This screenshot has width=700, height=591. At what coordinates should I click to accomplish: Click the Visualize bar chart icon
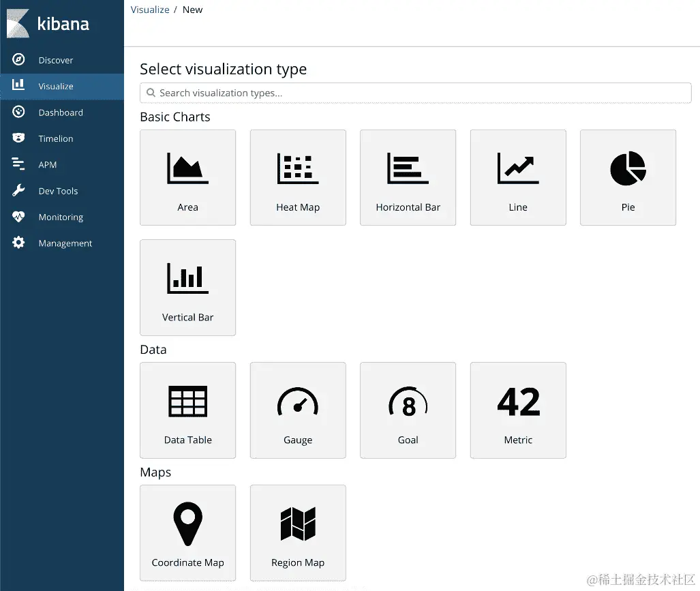(18, 85)
